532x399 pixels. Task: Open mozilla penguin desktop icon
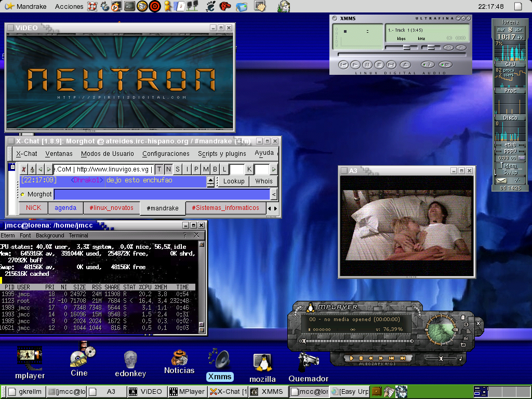coord(262,368)
